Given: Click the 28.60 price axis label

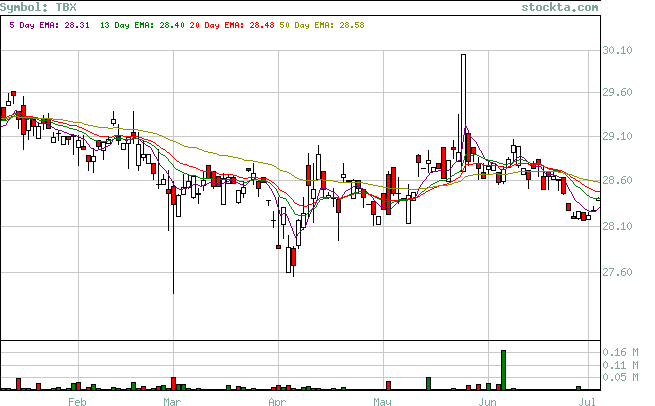Looking at the screenshot, I should point(617,180).
